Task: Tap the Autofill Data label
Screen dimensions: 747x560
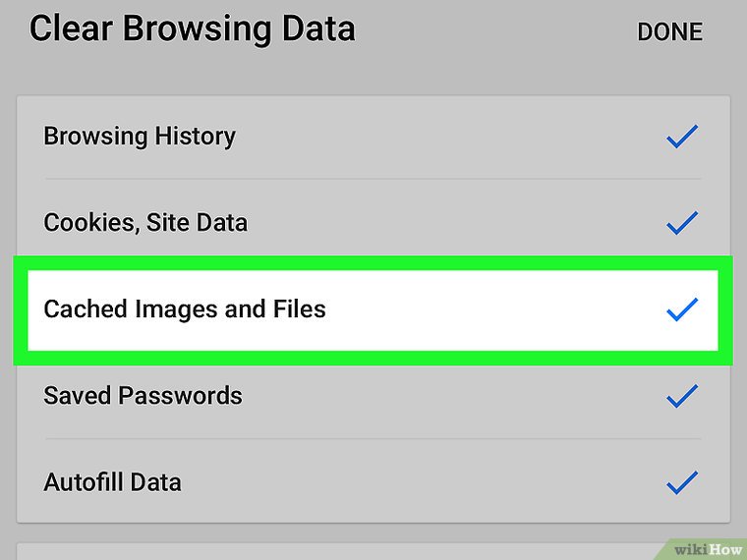Action: point(112,482)
